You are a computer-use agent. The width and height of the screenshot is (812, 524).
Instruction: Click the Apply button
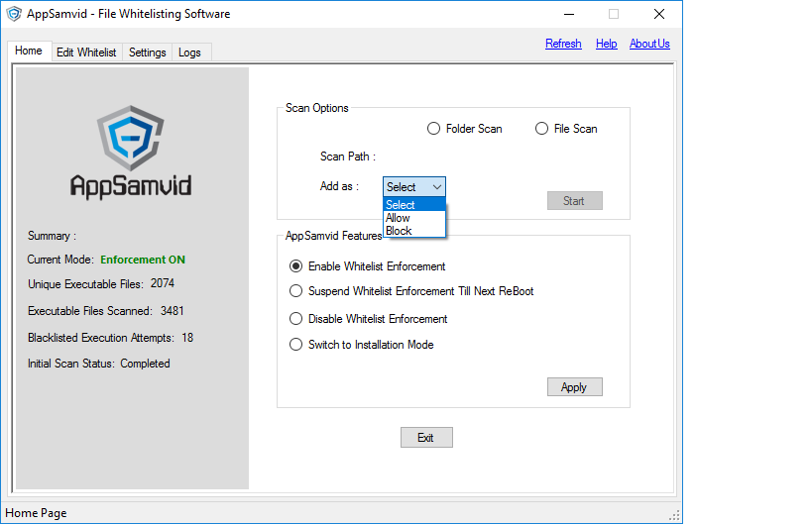(x=575, y=387)
